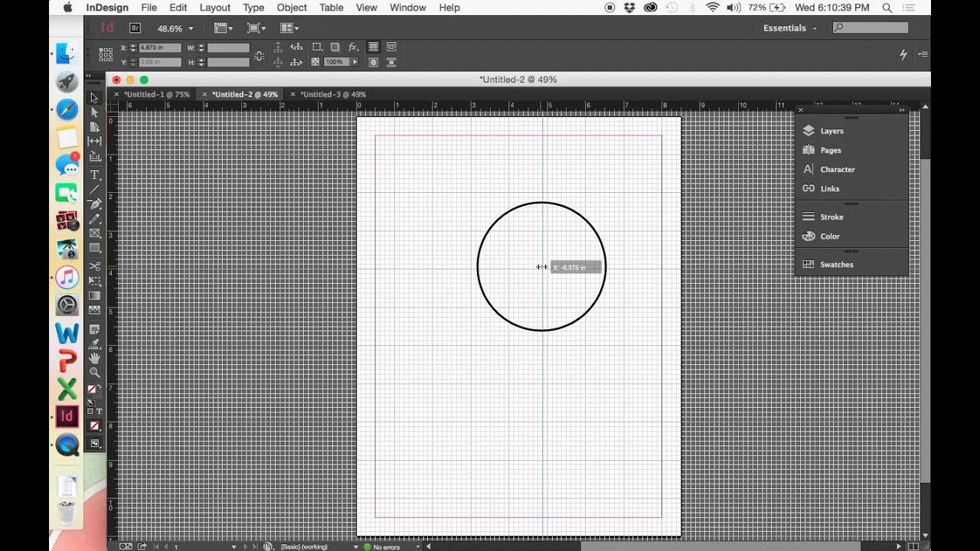
Task: Select the Free Transform tool
Action: click(x=95, y=281)
